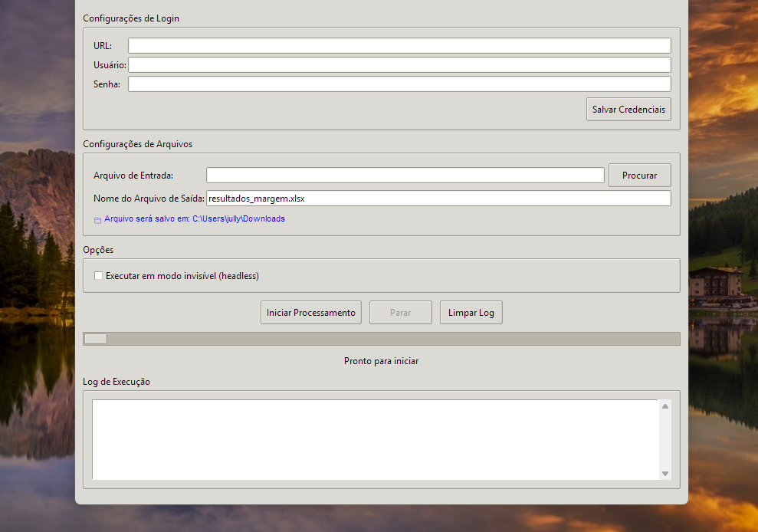Focus the Arquivo de Entrada field
The height and width of the screenshot is (532, 758).
coord(405,176)
